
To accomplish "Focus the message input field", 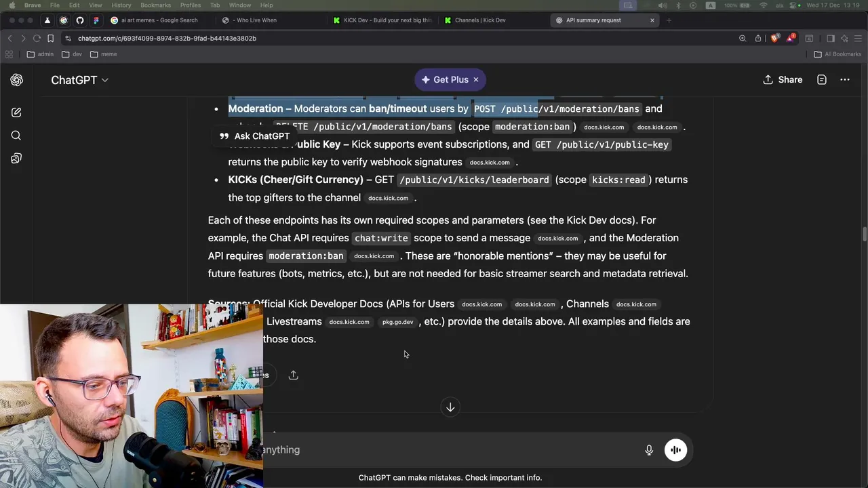I will coord(451,450).
